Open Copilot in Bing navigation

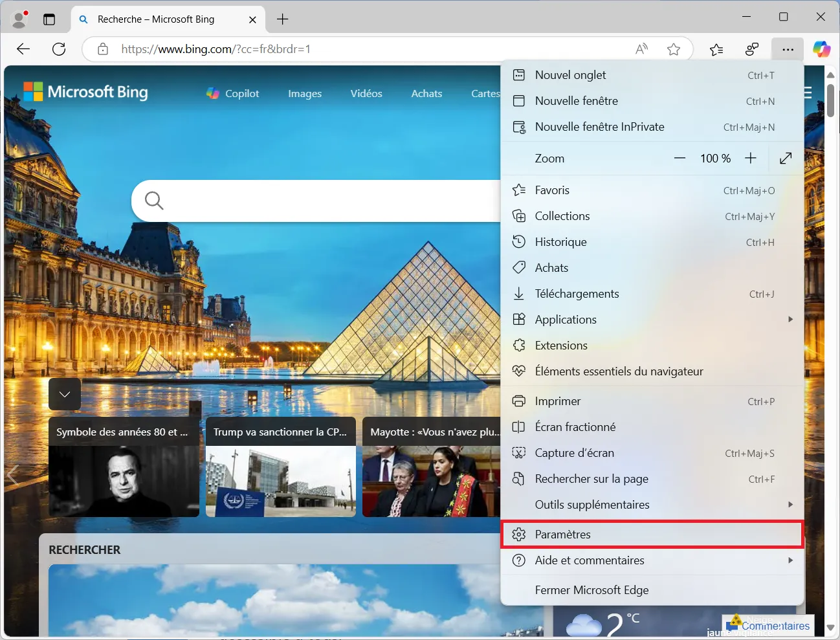(x=233, y=93)
